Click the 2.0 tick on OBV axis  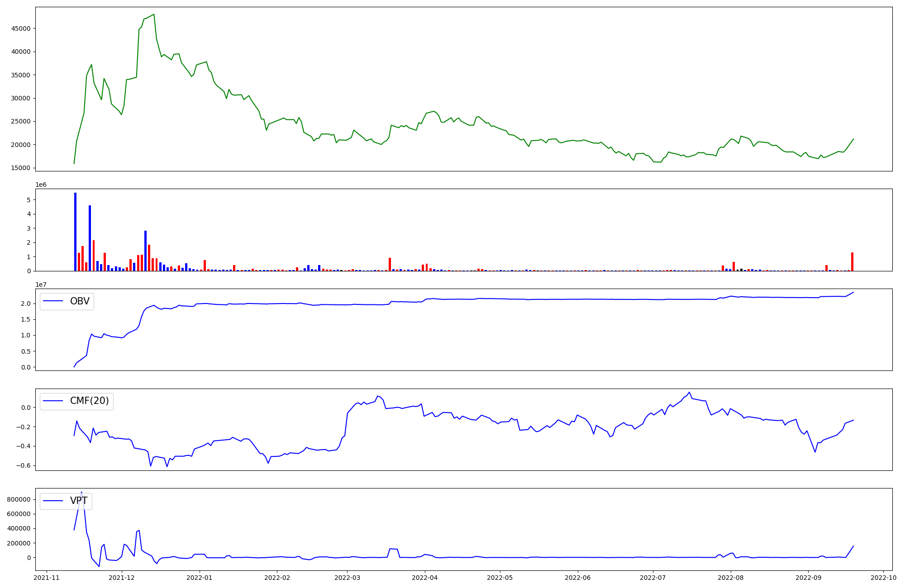(27, 303)
